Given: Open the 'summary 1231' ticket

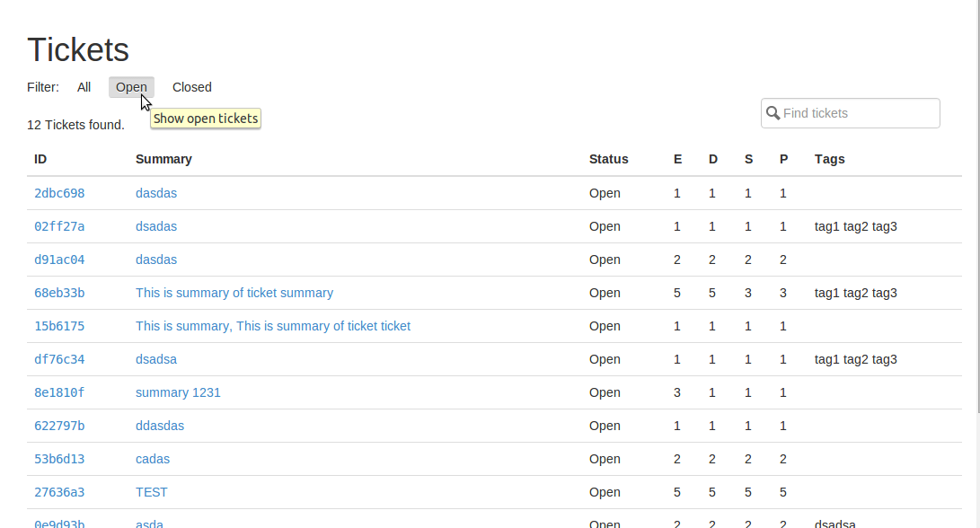Looking at the screenshot, I should (178, 392).
